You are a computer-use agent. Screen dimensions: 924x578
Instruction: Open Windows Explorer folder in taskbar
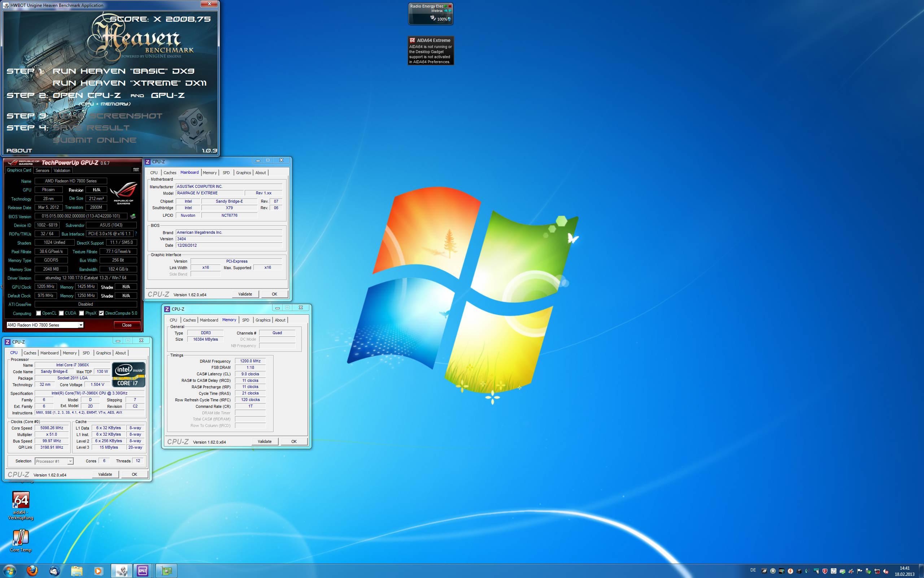pos(77,571)
